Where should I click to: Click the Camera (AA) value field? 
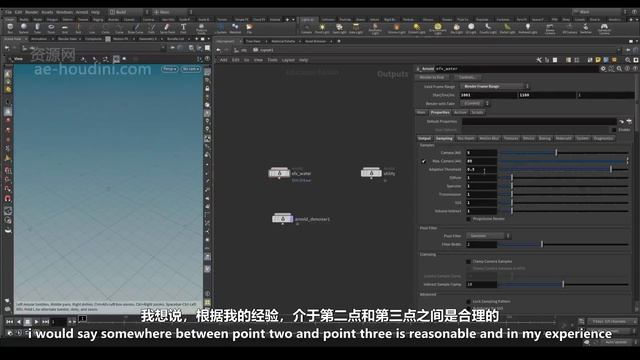pos(482,153)
